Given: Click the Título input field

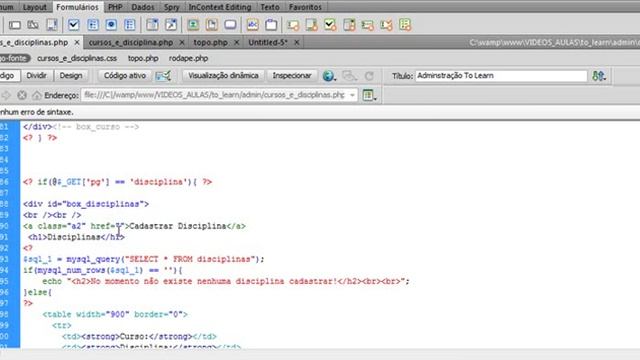Looking at the screenshot, I should click(x=501, y=76).
